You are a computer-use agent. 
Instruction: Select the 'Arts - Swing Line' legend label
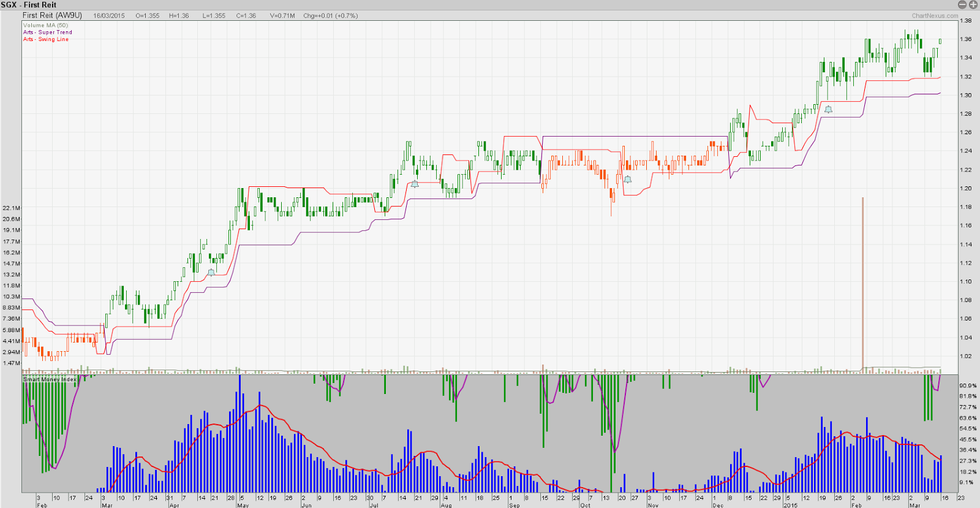(46, 39)
